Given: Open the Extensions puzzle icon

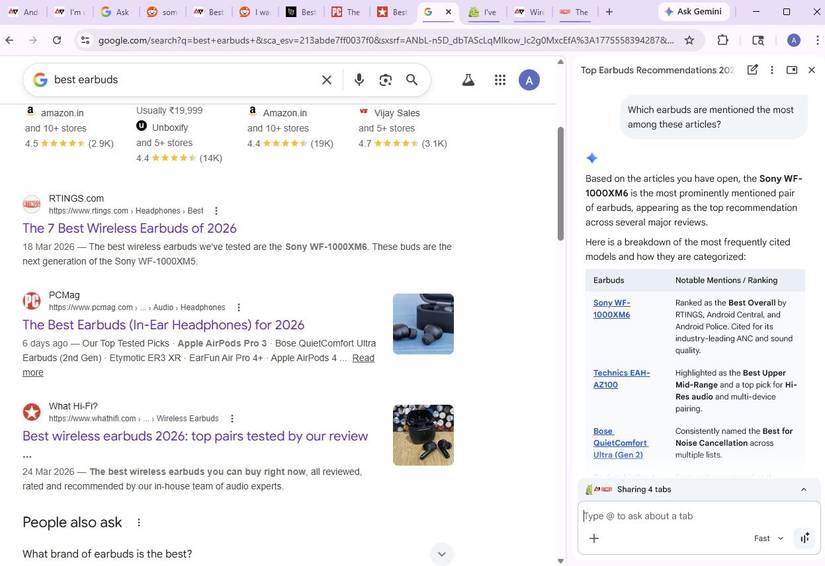Looking at the screenshot, I should 723,40.
